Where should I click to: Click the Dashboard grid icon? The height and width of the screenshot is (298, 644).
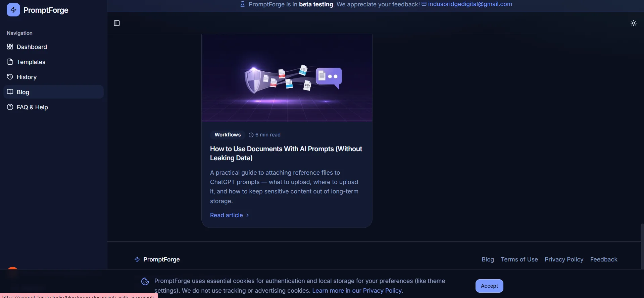coord(10,47)
